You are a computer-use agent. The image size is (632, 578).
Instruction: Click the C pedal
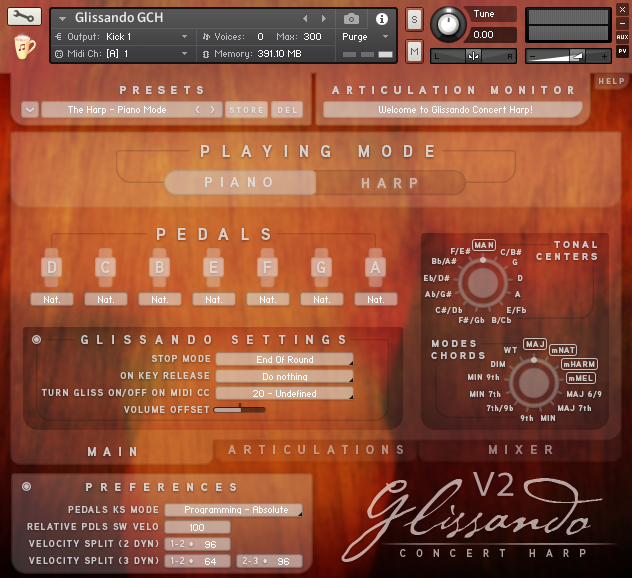106,268
